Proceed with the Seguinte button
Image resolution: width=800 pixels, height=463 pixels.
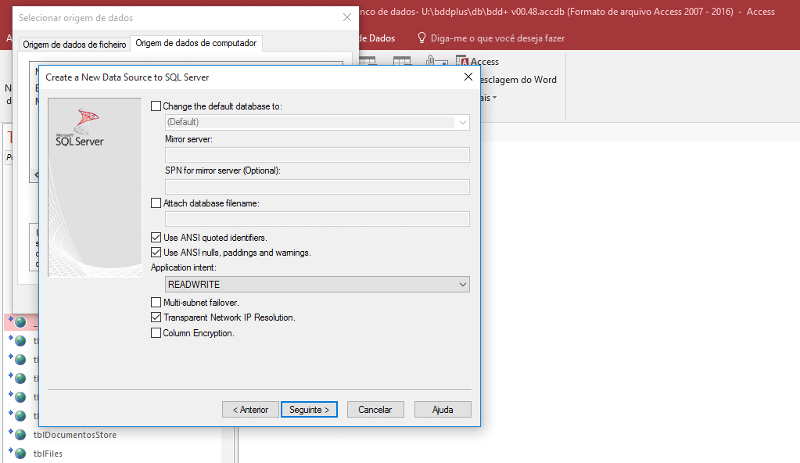click(x=309, y=409)
